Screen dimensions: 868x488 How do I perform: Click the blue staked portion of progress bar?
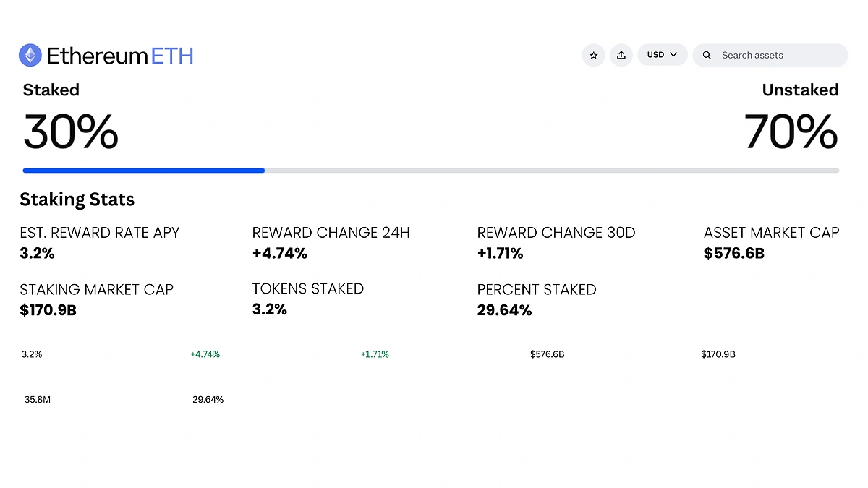pyautogui.click(x=143, y=171)
